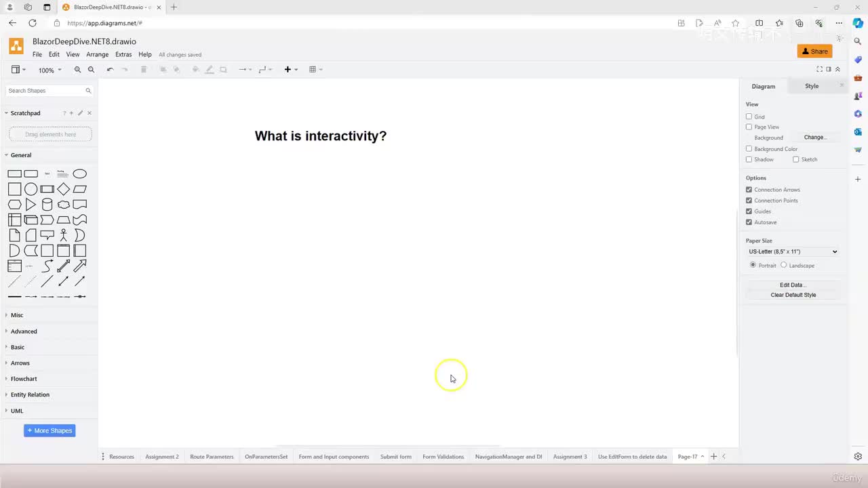Expand the Flowchart shapes section

coord(24,379)
